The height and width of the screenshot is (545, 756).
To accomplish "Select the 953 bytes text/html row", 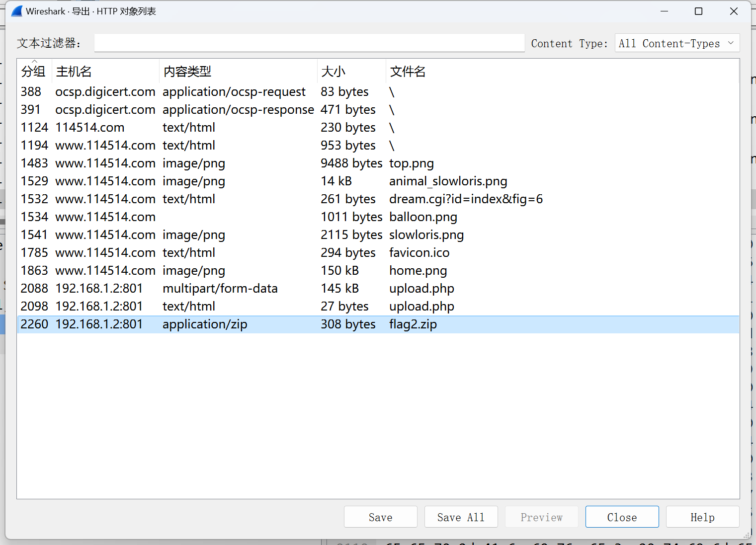I will click(378, 146).
